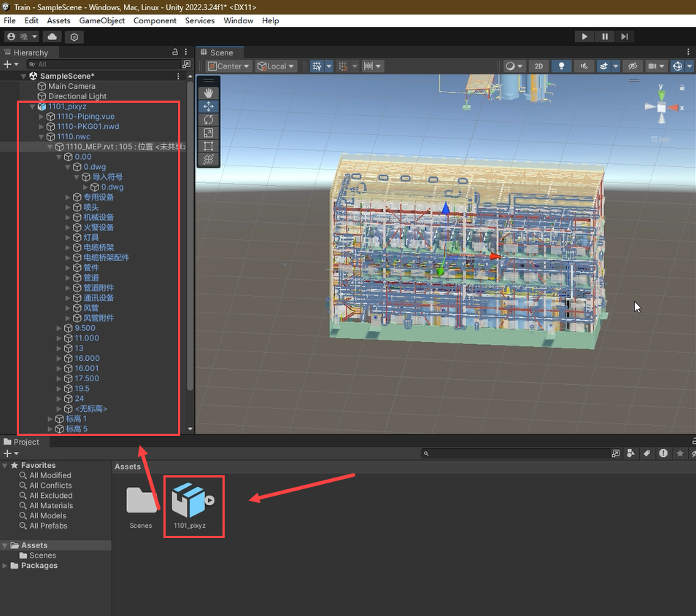Select the Rotate tool
Screen dimensions: 696x616
coord(209,120)
